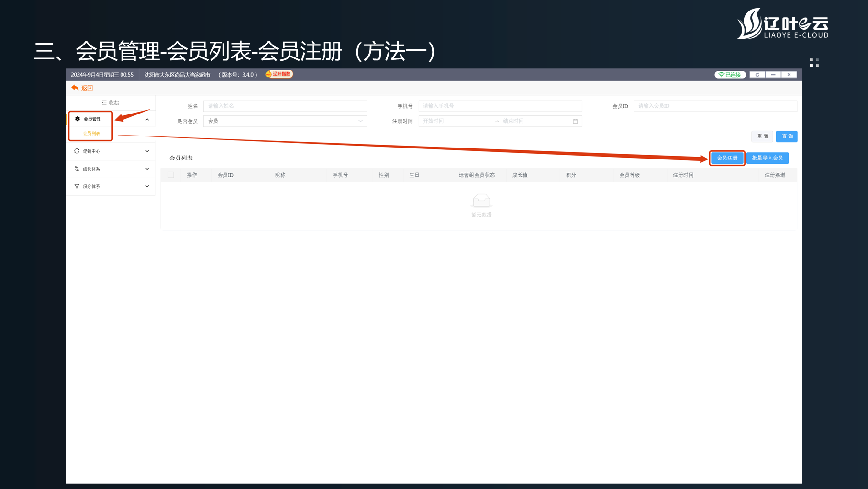This screenshot has width=868, height=489.
Task: Click the 会员ID column header
Action: coord(225,175)
